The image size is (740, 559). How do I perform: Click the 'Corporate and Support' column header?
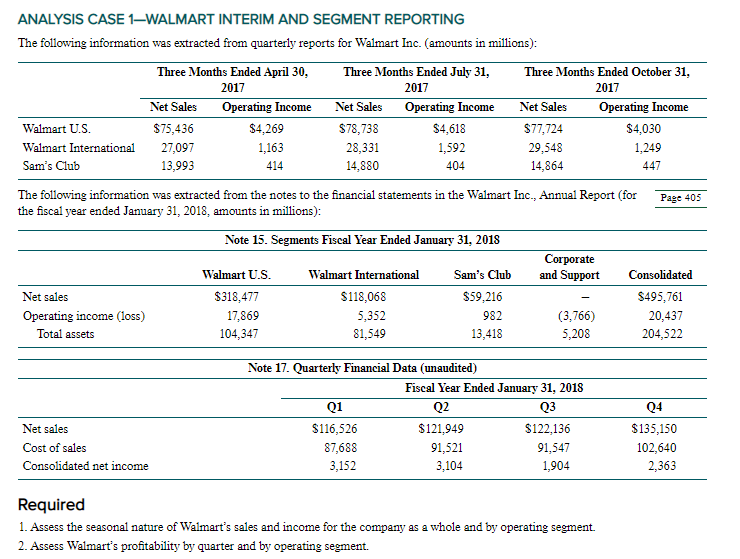point(569,267)
